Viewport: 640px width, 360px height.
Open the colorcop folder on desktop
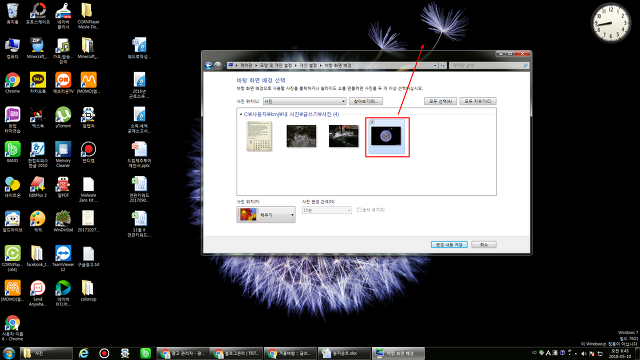[89, 291]
